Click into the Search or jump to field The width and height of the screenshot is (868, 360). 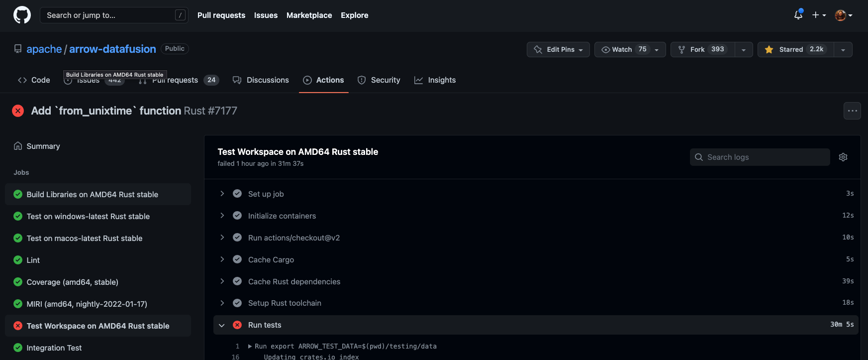tap(114, 15)
